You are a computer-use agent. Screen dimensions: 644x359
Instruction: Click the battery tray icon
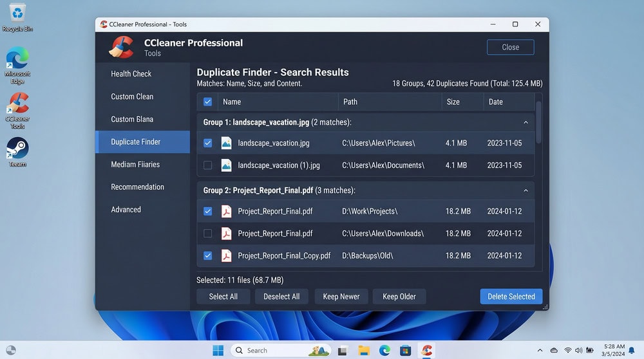click(590, 351)
